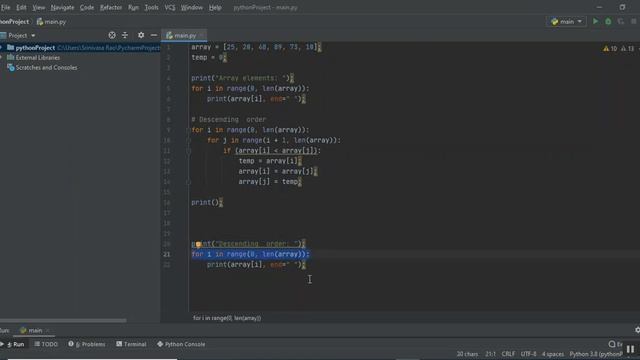Run with coverage icon in toolbar

click(x=621, y=21)
